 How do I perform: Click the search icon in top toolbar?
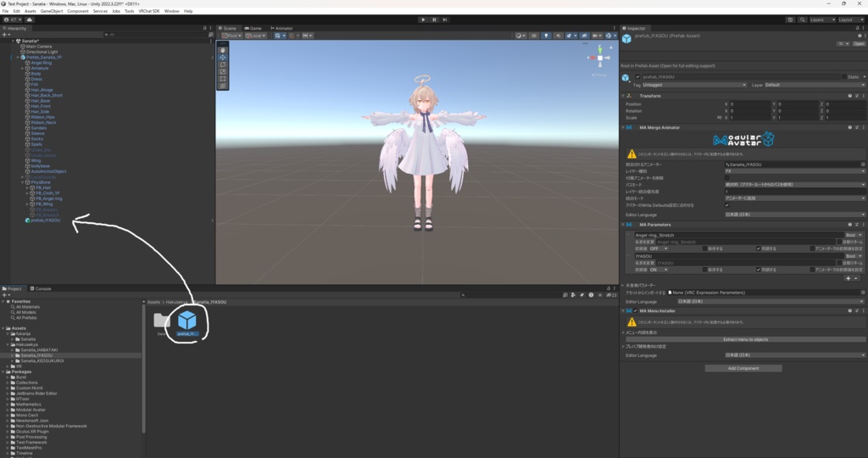pyautogui.click(x=802, y=20)
